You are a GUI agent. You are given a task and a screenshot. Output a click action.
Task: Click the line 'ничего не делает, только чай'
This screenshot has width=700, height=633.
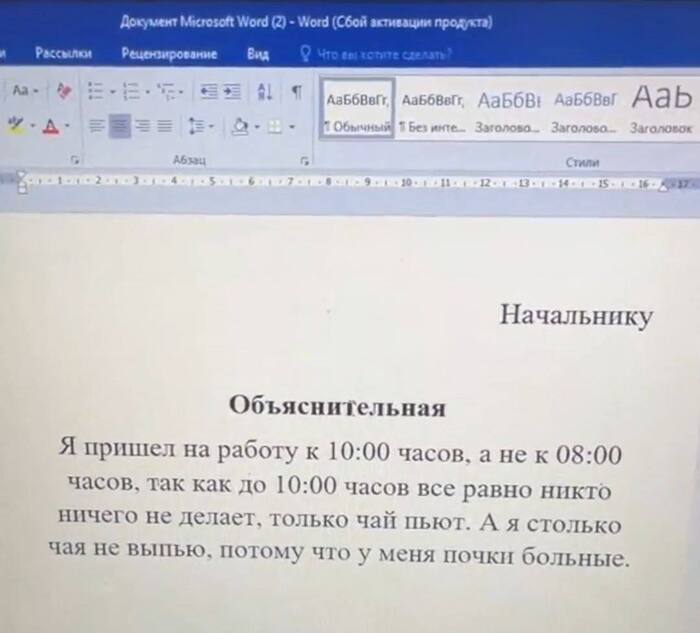tap(339, 520)
